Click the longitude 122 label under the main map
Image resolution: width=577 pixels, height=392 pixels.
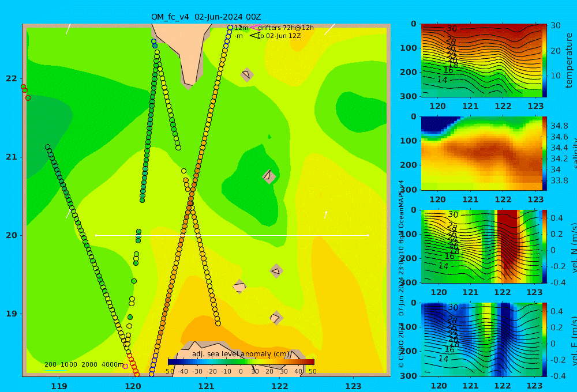coord(280,386)
